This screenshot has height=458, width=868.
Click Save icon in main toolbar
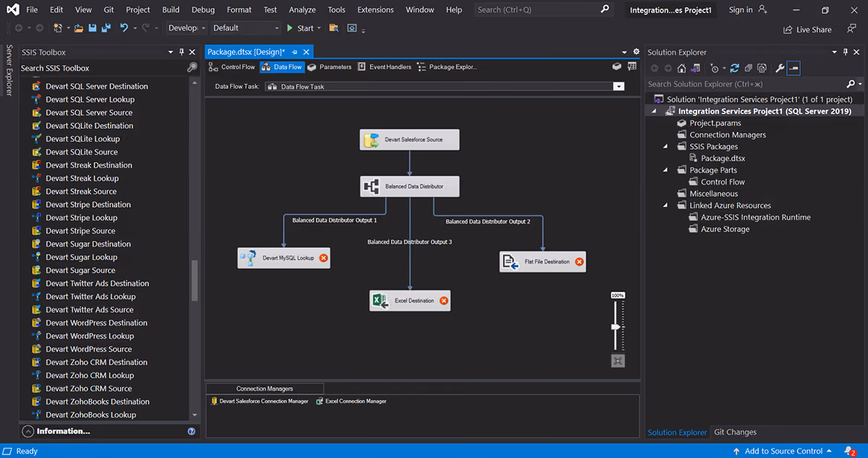coord(92,28)
